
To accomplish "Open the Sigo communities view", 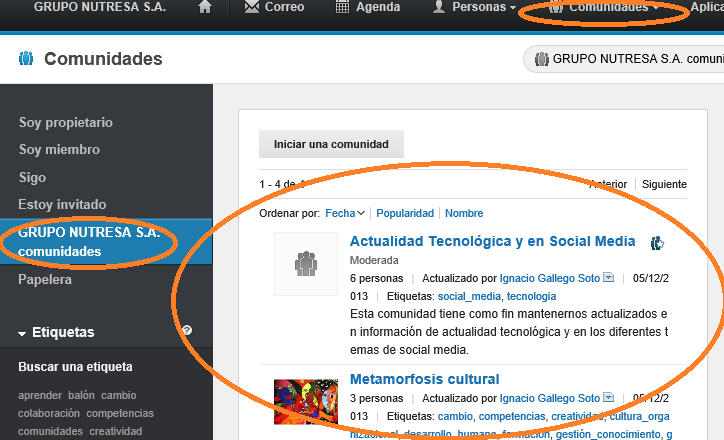I will click(32, 177).
